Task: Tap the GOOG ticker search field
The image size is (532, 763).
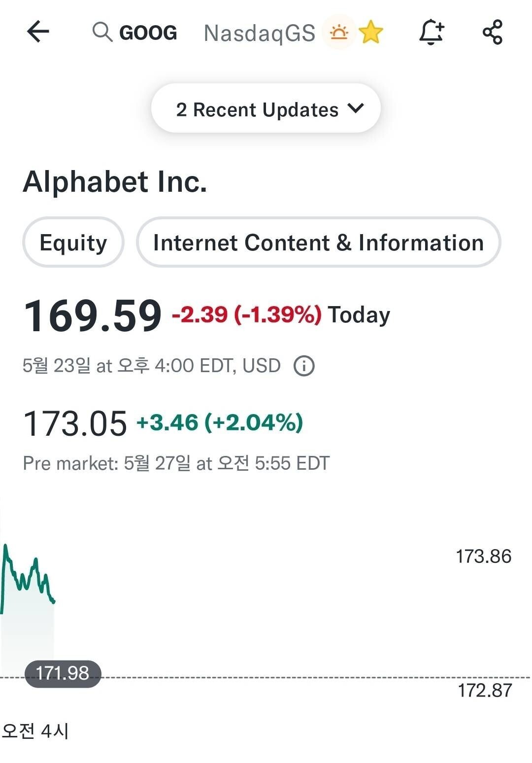Action: point(148,33)
